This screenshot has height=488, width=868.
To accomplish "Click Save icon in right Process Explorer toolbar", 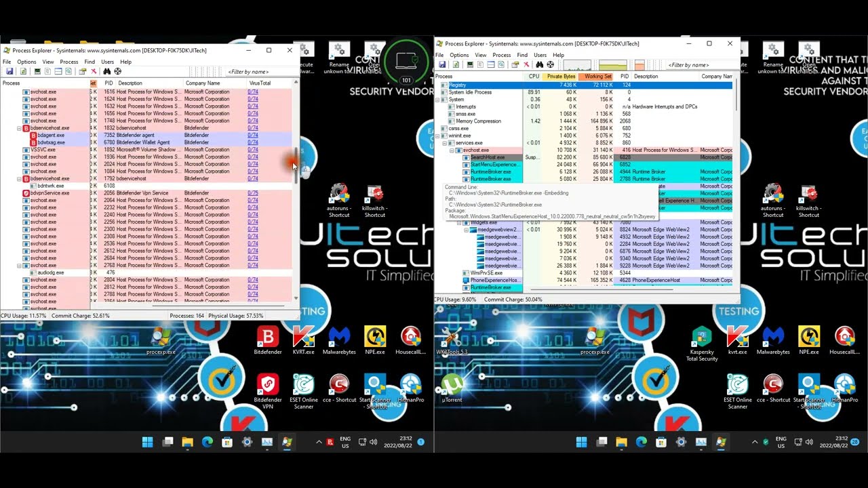I will point(442,64).
